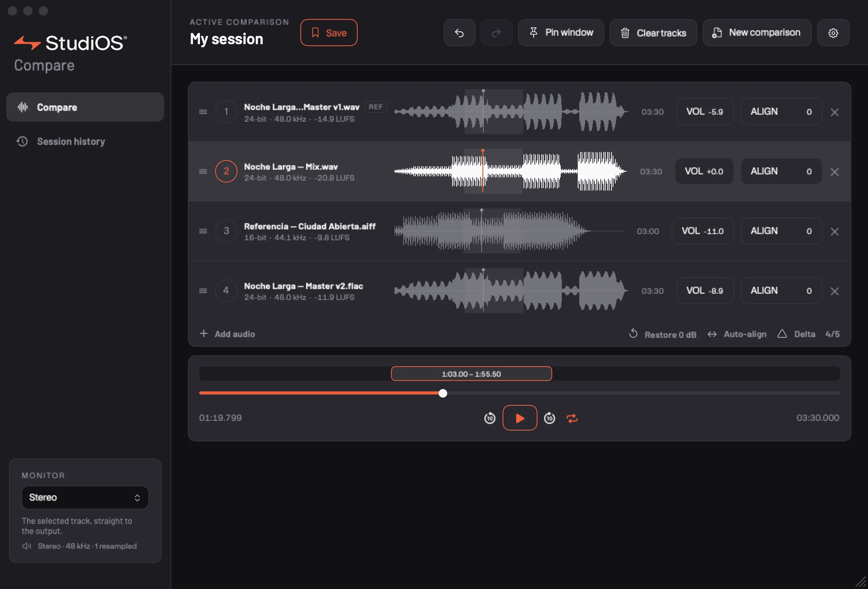Image resolution: width=868 pixels, height=589 pixels.
Task: Toggle loop playback
Action: pyautogui.click(x=572, y=418)
